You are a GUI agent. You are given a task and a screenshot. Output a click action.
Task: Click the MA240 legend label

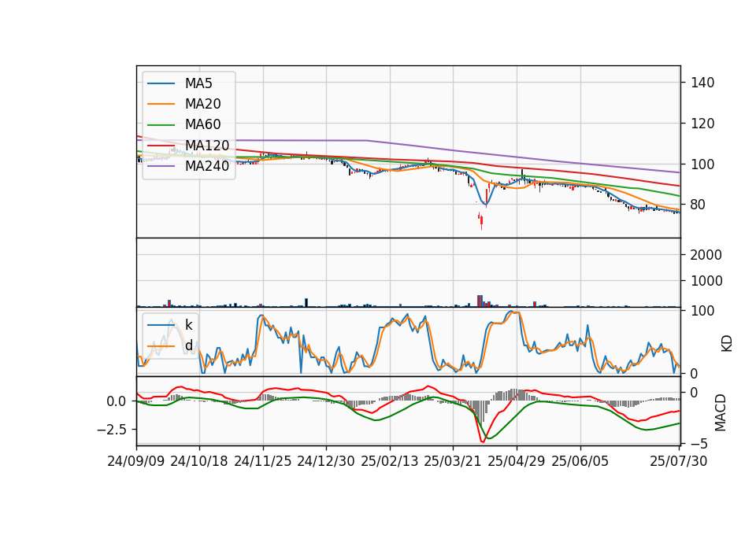point(207,166)
